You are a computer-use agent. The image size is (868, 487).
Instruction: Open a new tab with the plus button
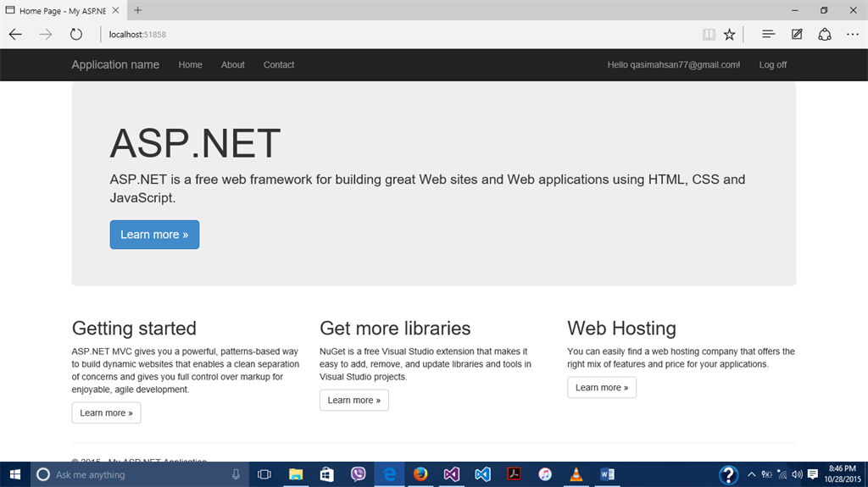pyautogui.click(x=138, y=10)
